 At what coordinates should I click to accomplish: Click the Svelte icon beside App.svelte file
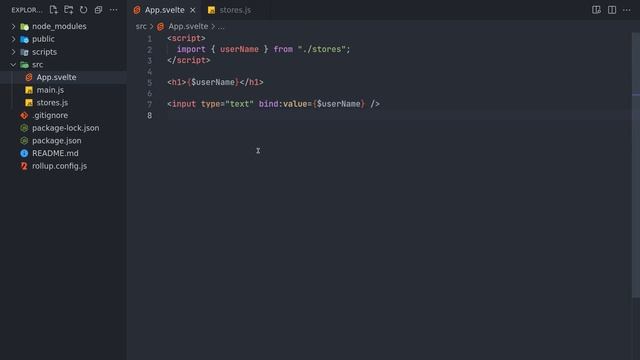29,77
